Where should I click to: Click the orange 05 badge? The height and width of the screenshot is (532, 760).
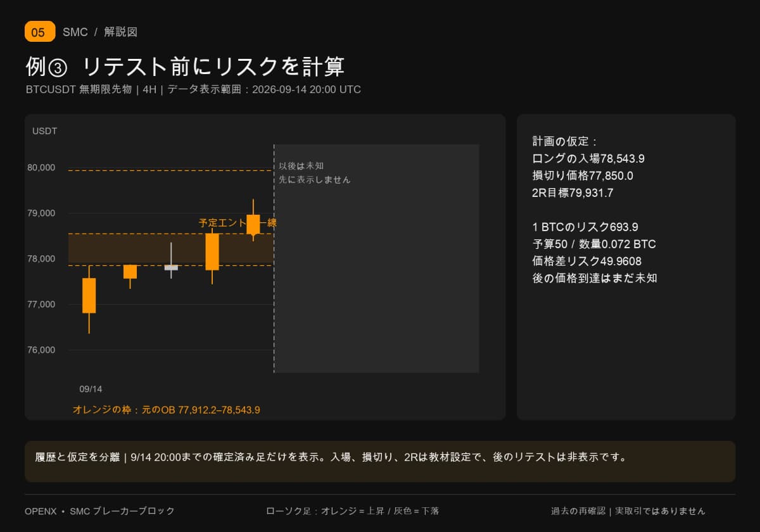pyautogui.click(x=40, y=32)
